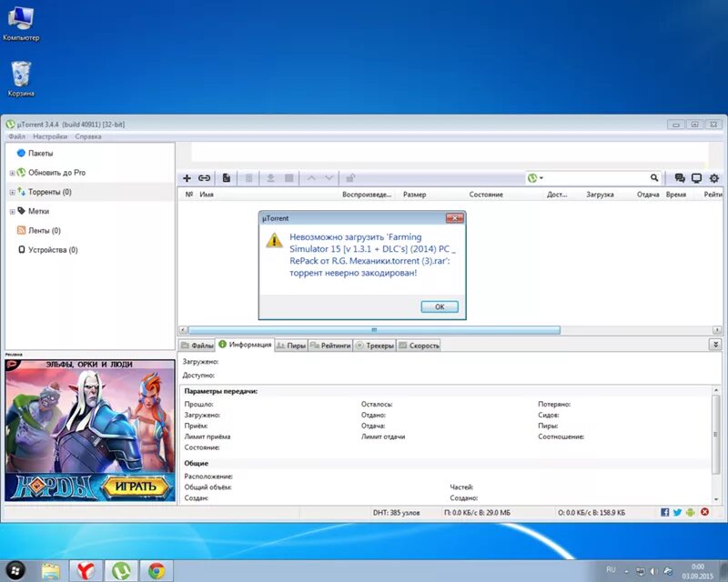Open Preferences gear icon in toolbar
The height and width of the screenshot is (582, 728).
pyautogui.click(x=714, y=178)
